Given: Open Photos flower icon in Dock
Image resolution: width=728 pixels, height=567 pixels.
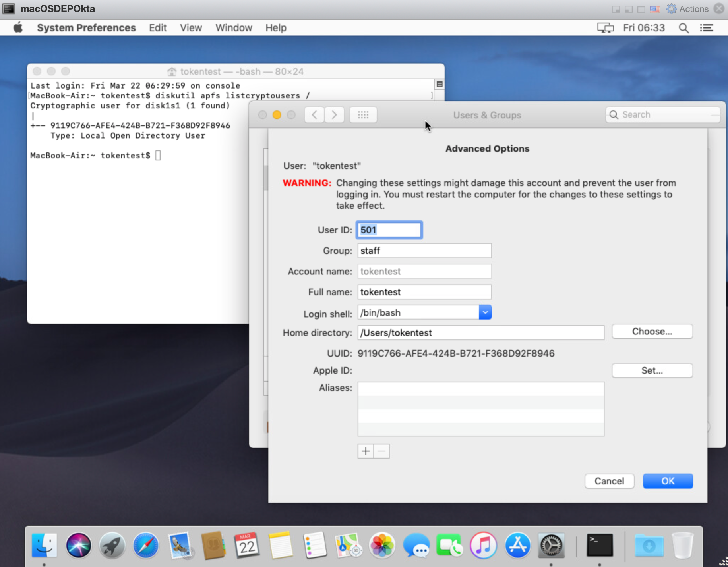Looking at the screenshot, I should [382, 545].
